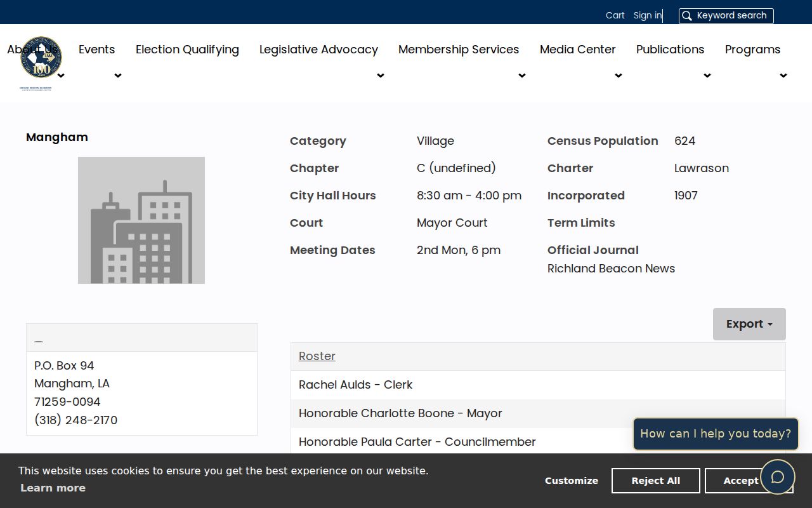The width and height of the screenshot is (812, 508).
Task: Click the Court value Mayor Court
Action: pyautogui.click(x=452, y=223)
